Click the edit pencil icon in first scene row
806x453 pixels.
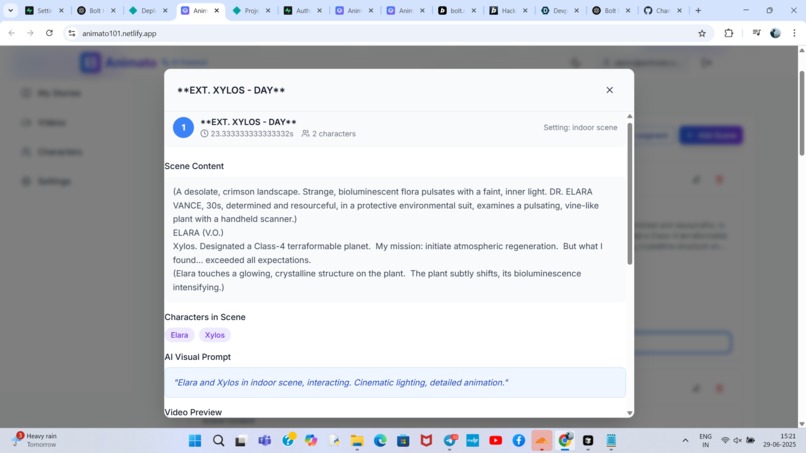point(696,179)
